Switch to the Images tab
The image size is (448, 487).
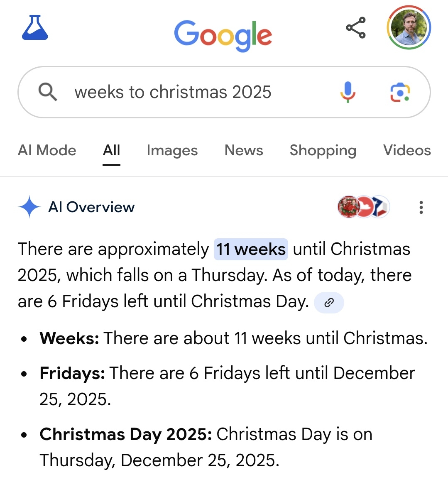pos(172,150)
